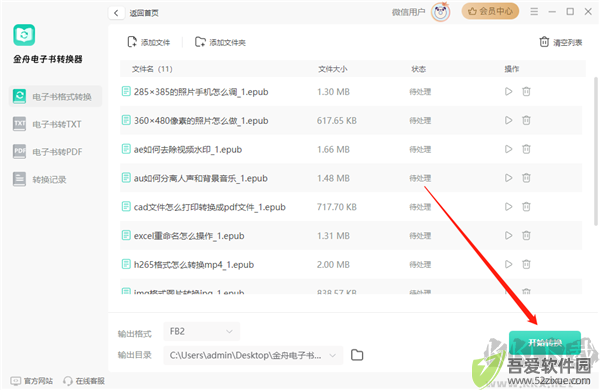Select 电子书格式转换 in sidebar
This screenshot has width=600, height=390.
coord(55,96)
